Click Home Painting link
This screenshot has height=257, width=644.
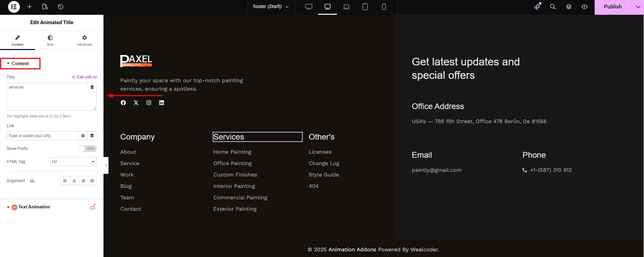232,152
